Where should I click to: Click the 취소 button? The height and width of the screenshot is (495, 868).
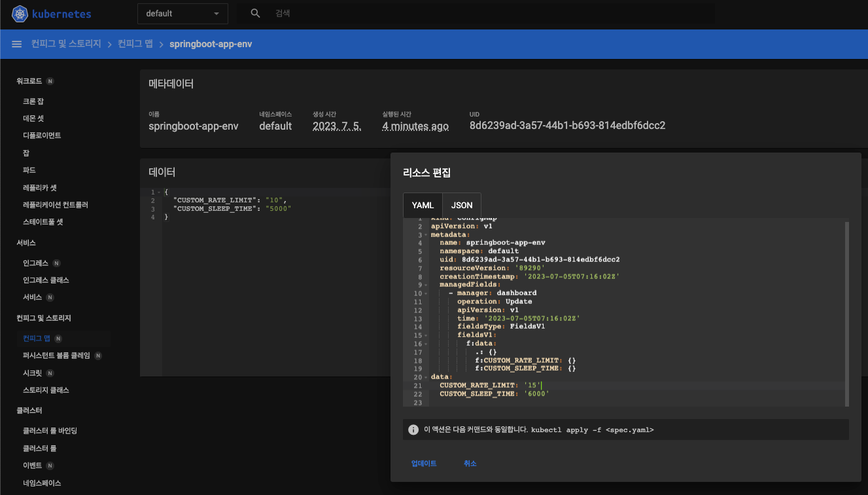(x=470, y=464)
